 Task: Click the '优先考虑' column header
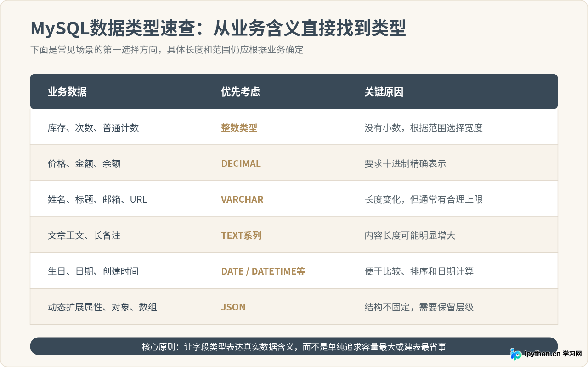(x=240, y=92)
